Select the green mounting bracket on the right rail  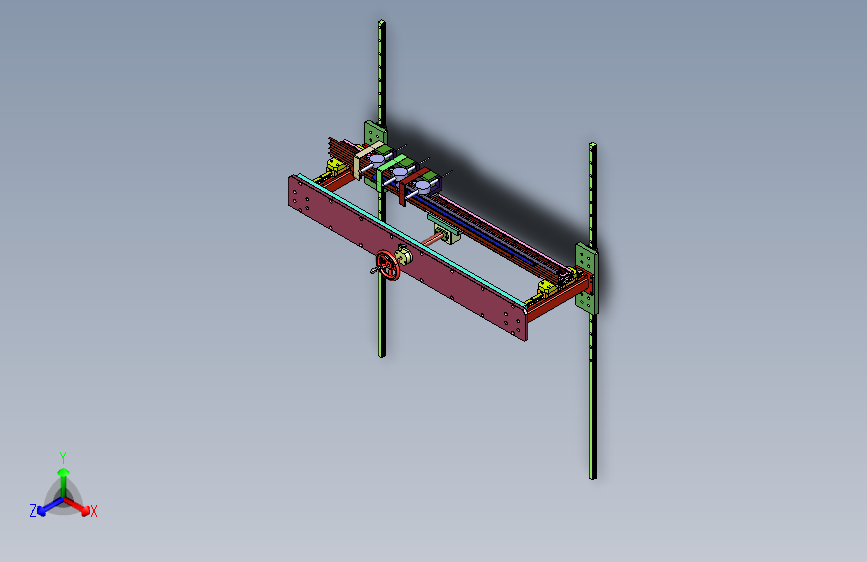click(587, 278)
